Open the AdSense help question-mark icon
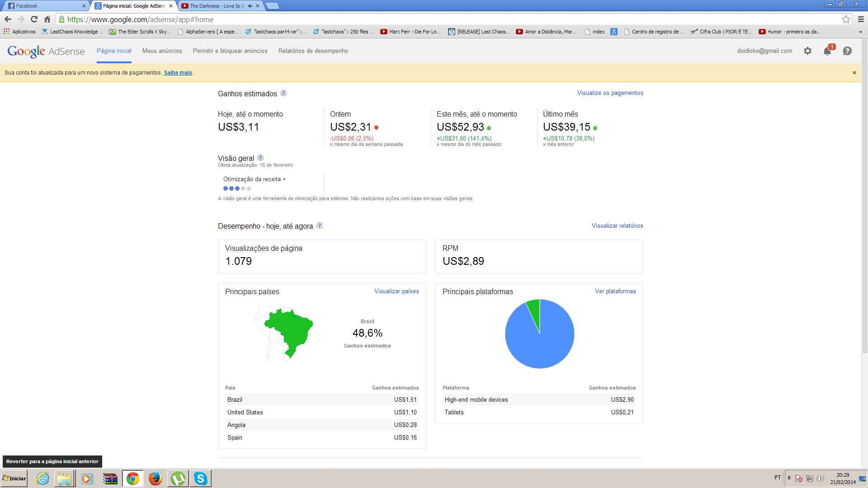This screenshot has width=868, height=488. tap(847, 51)
